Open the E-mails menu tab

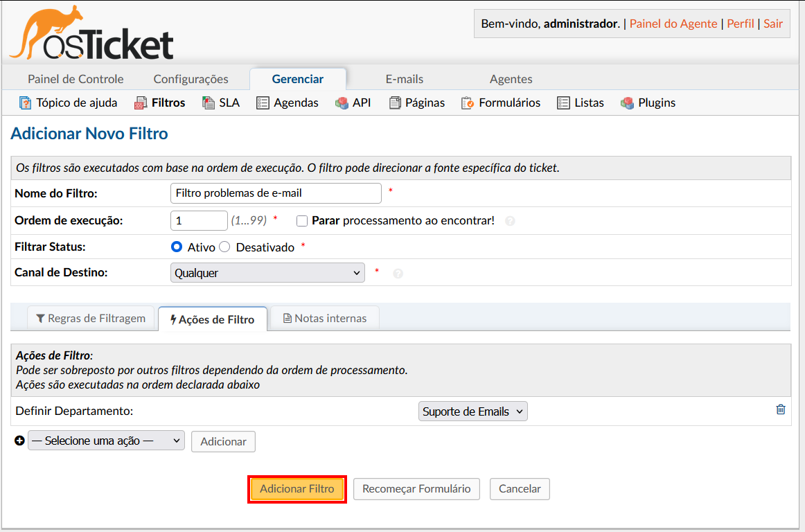404,78
